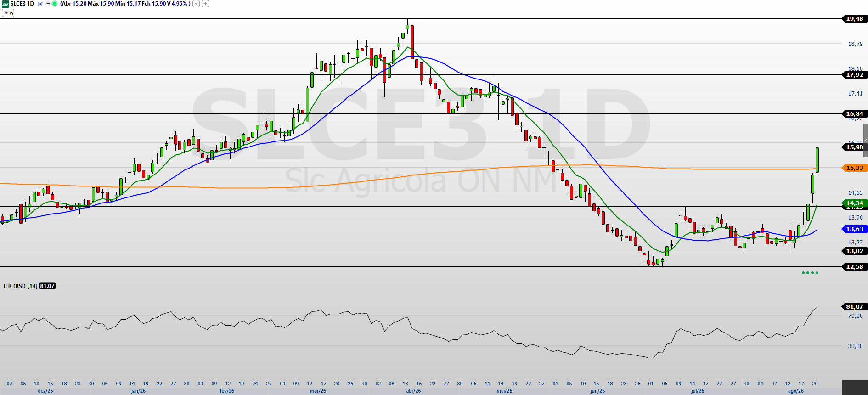Click the ago/26 month label on the time axis
This screenshot has width=868, height=395.
796,391
